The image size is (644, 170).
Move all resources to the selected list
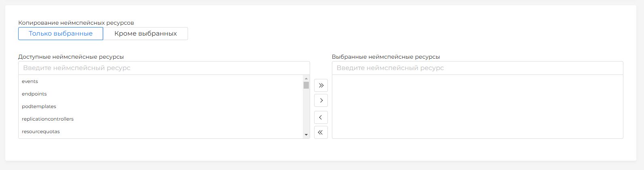(x=321, y=85)
